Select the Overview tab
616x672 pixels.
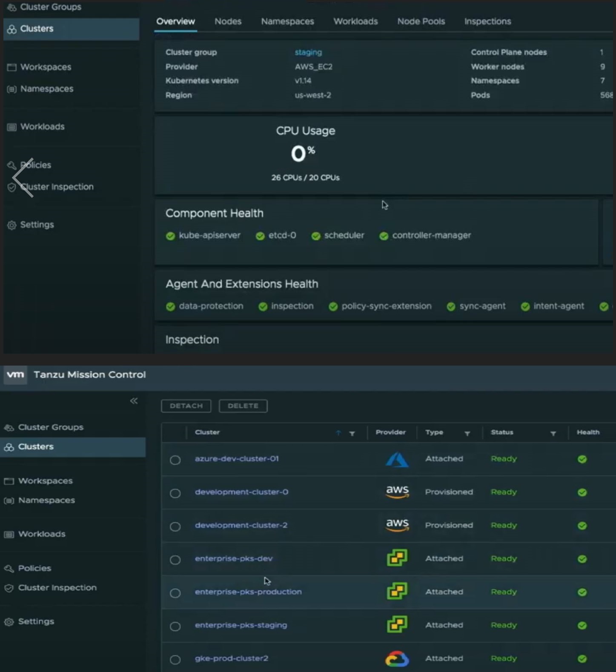(175, 21)
